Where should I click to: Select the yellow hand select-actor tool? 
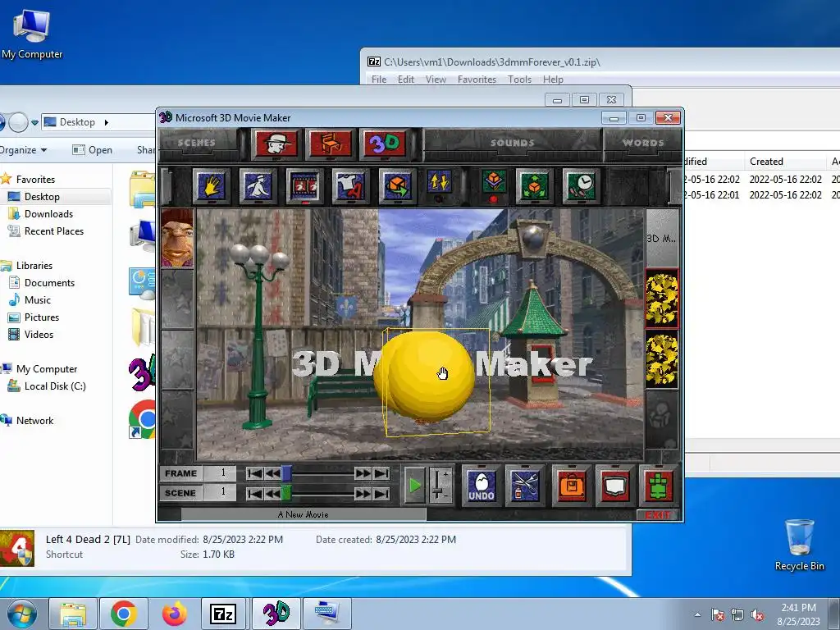pos(211,185)
